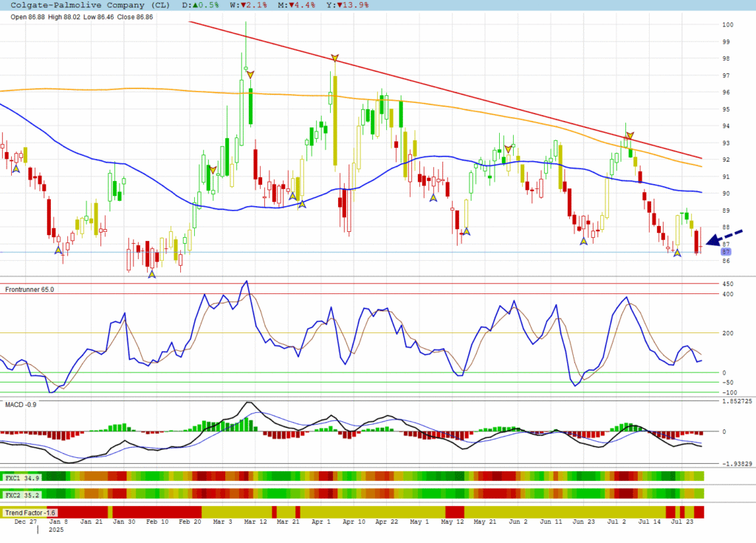The height and width of the screenshot is (543, 756).
Task: Click the Feb 10 date label
Action: coord(157,522)
